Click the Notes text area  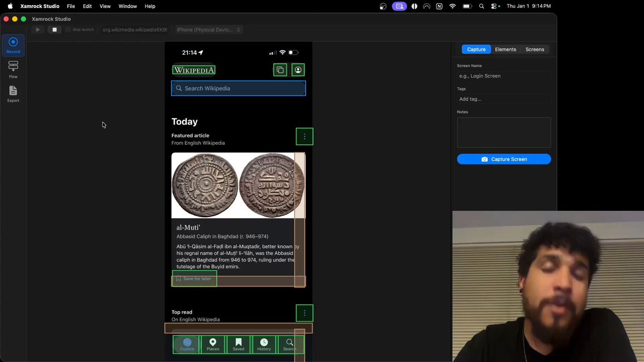point(504,132)
